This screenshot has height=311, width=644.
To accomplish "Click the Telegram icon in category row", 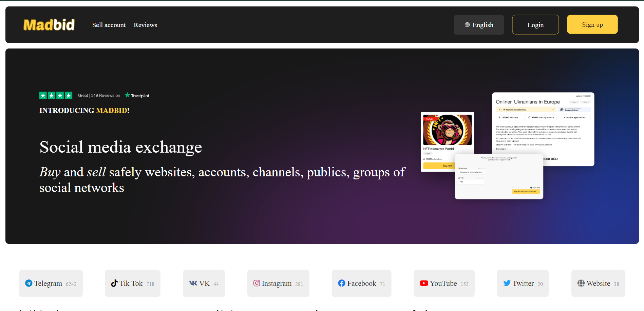I will click(x=29, y=283).
